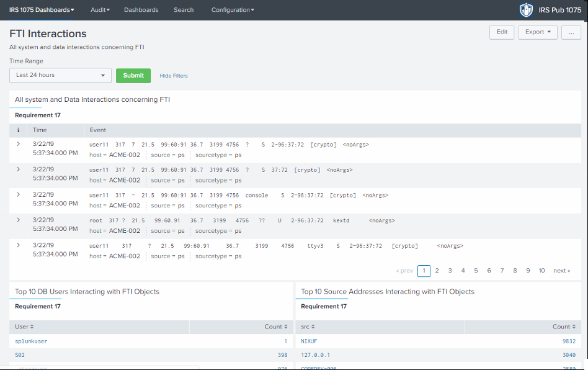Open the IRS 1075 Dashboards menu
The image size is (588, 370).
pyautogui.click(x=42, y=10)
